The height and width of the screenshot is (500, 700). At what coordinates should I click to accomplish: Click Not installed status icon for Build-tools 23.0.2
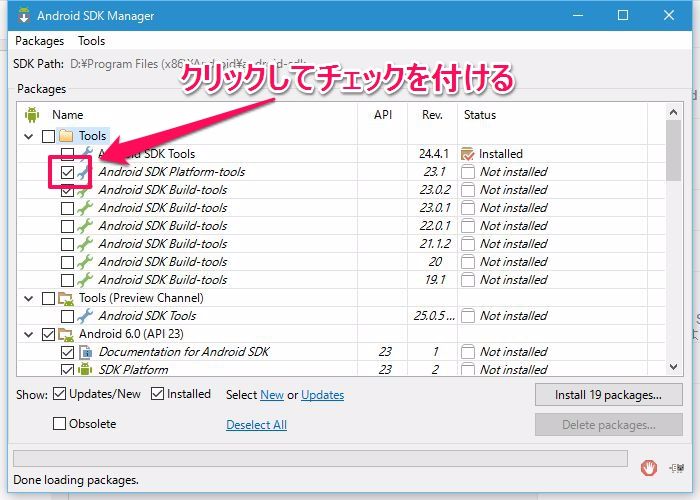(x=467, y=190)
